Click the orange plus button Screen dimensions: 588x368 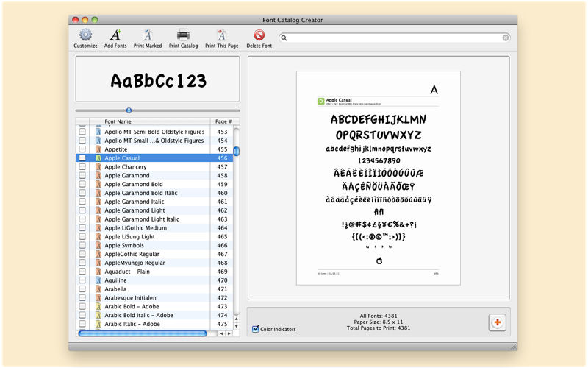pyautogui.click(x=498, y=322)
